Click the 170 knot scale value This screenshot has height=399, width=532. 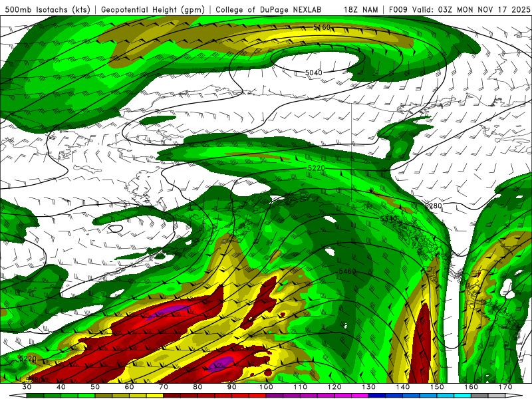(x=505, y=387)
